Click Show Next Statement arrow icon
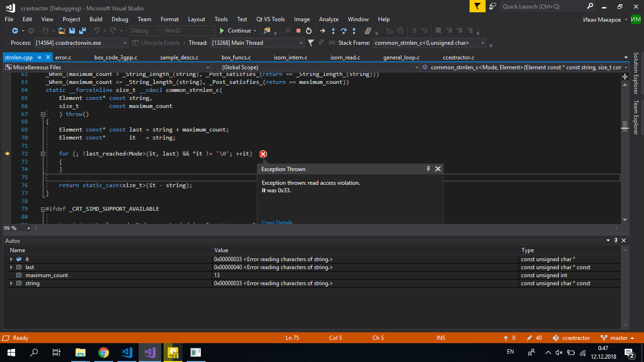The image size is (644, 362). (x=322, y=31)
